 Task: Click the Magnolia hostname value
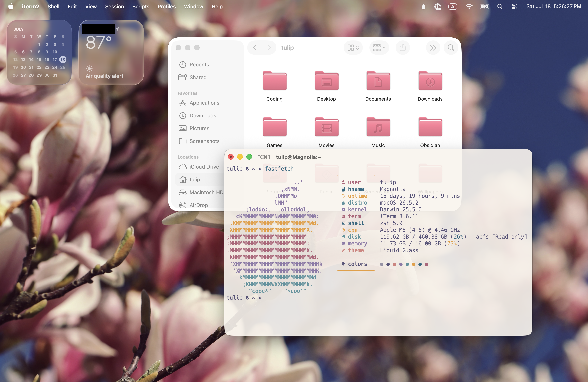pyautogui.click(x=393, y=189)
